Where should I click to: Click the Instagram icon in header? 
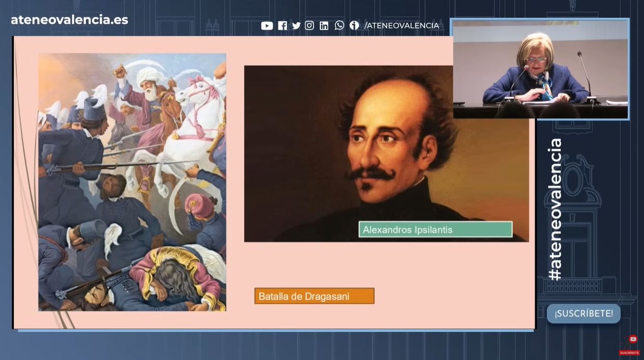click(x=309, y=25)
